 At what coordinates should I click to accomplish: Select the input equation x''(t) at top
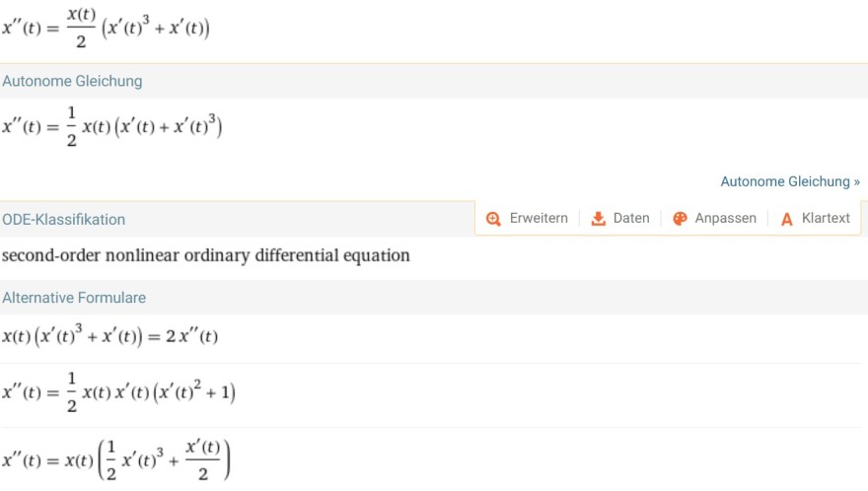(x=106, y=29)
